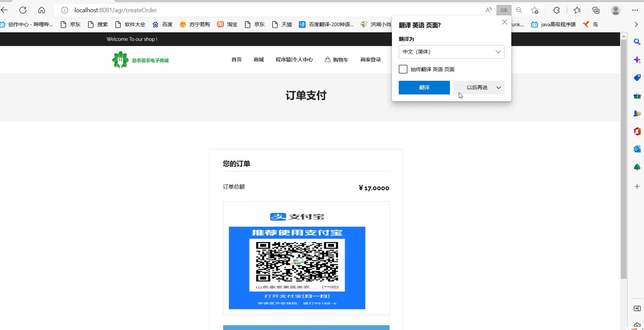The image size is (644, 330).
Task: Add this page to favorites star icon
Action: tap(535, 10)
